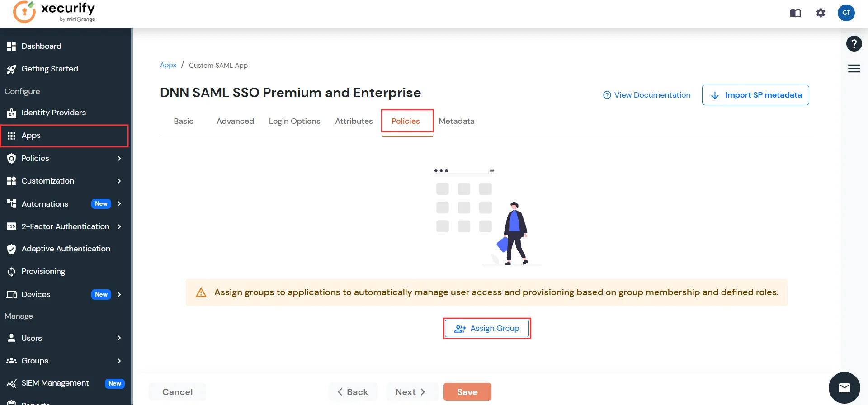This screenshot has height=405, width=868.
Task: Click the DNN SAML SSO page heading
Action: click(290, 93)
